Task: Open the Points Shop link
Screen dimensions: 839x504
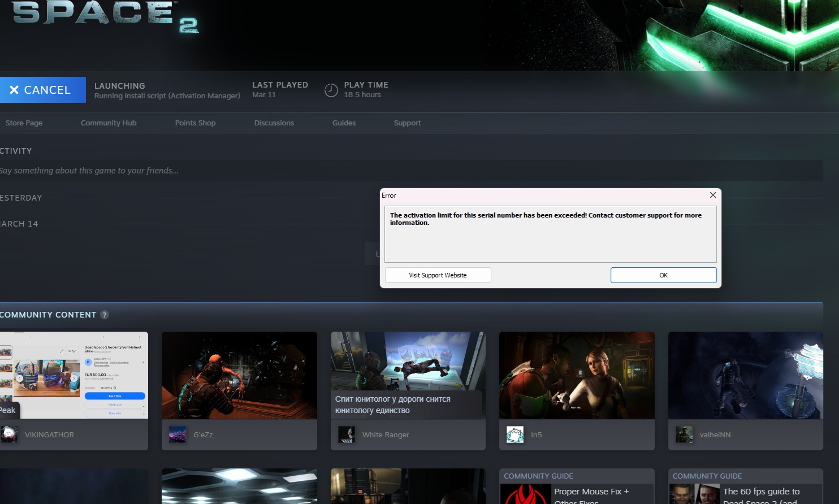Action: pyautogui.click(x=195, y=123)
